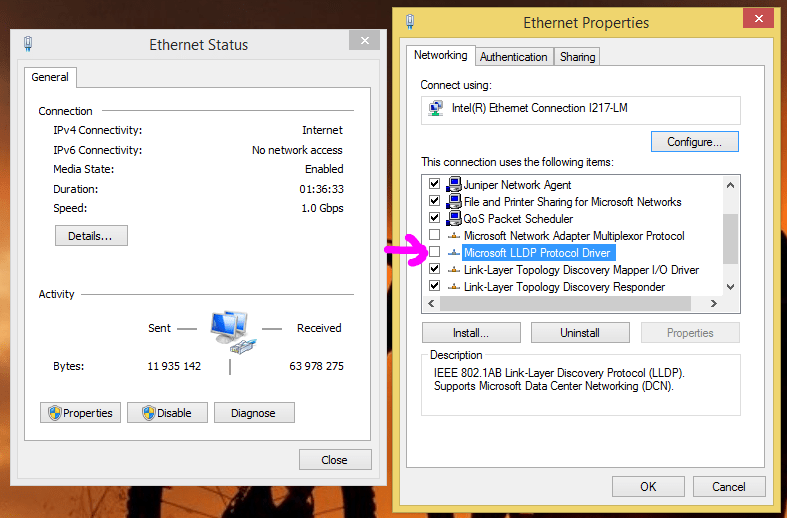Select Link-Layer Topology Discovery Responder item
Viewport: 787px width, 518px height.
[x=564, y=287]
